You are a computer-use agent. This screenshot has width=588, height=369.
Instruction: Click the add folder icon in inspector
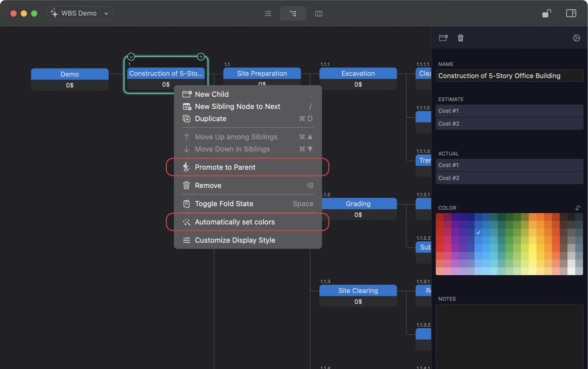click(443, 38)
